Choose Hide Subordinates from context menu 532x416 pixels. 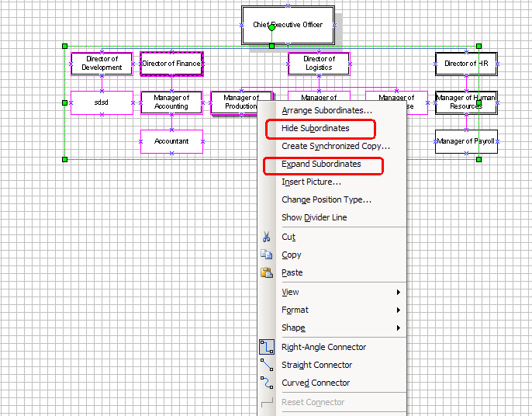pyautogui.click(x=316, y=128)
